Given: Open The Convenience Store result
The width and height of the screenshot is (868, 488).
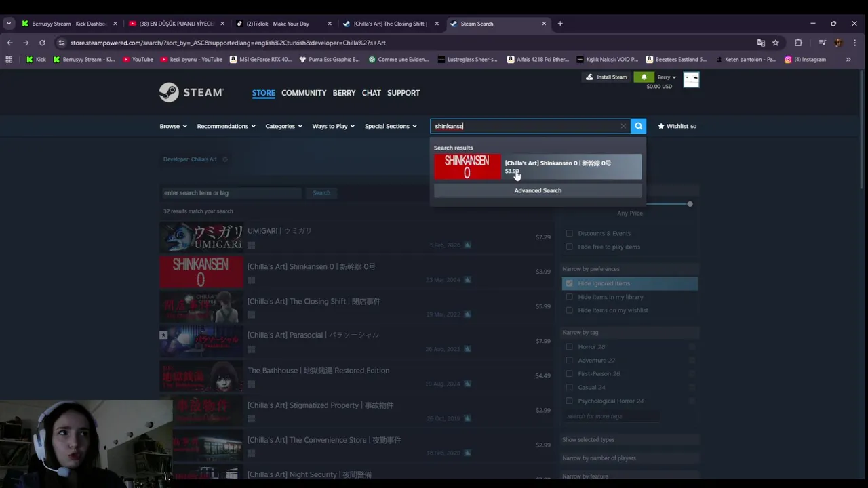Looking at the screenshot, I should pos(356,446).
